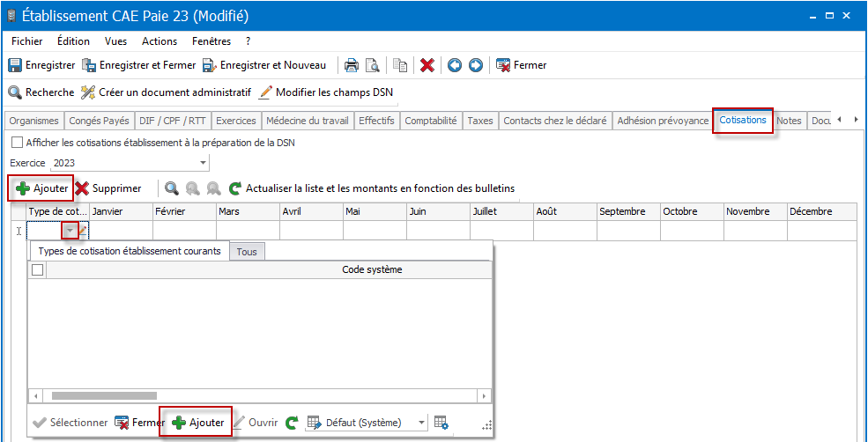Screen dimensions: 868x442
Task: Switch to the Tous tab in popup
Action: pos(247,252)
